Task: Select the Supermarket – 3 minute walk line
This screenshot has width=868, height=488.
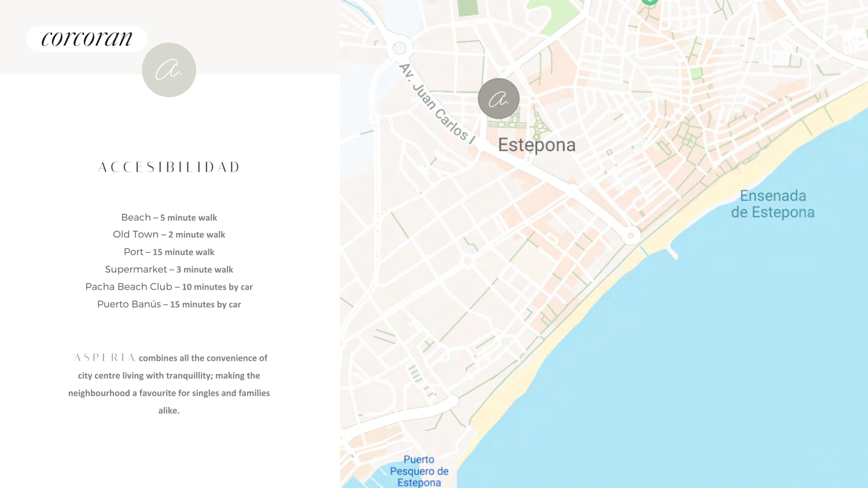Action: tap(169, 269)
